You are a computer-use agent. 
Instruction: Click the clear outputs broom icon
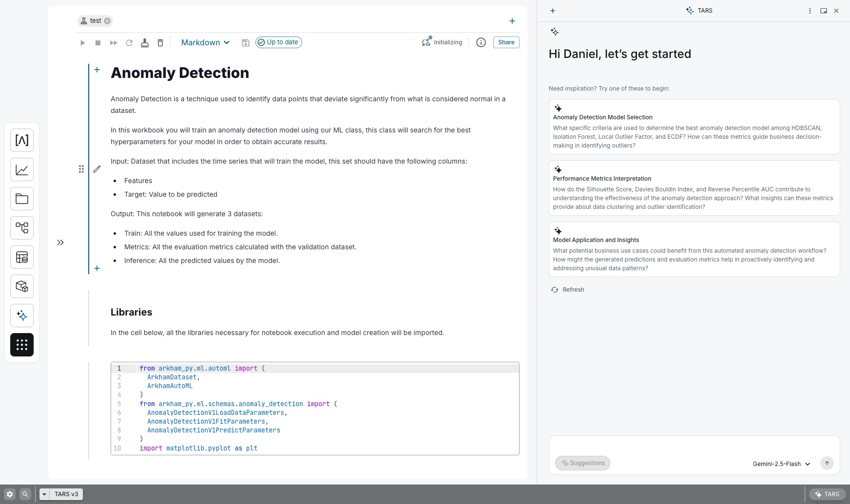click(x=145, y=43)
